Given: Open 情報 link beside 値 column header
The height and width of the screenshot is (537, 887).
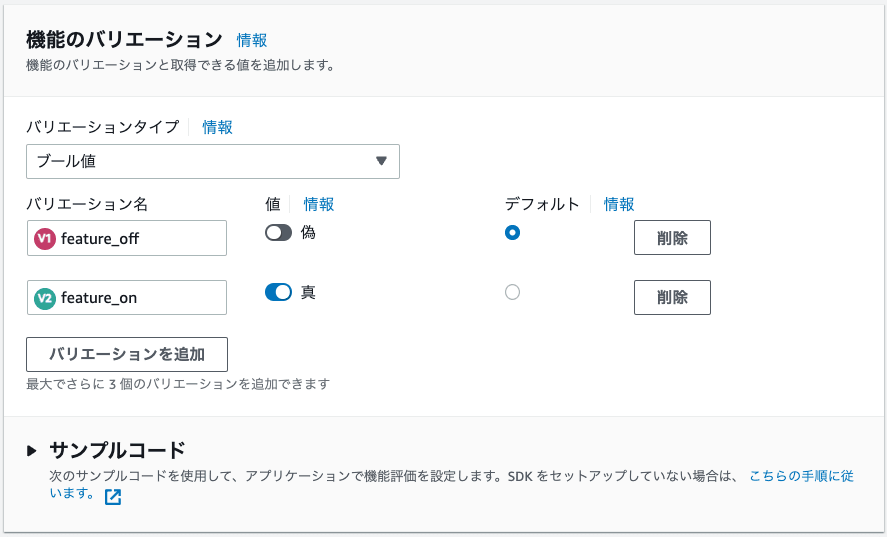Looking at the screenshot, I should (319, 204).
